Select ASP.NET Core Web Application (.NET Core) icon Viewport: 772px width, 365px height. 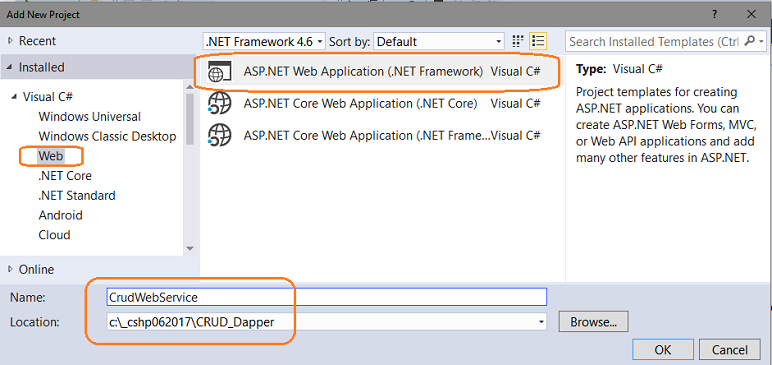pyautogui.click(x=219, y=104)
